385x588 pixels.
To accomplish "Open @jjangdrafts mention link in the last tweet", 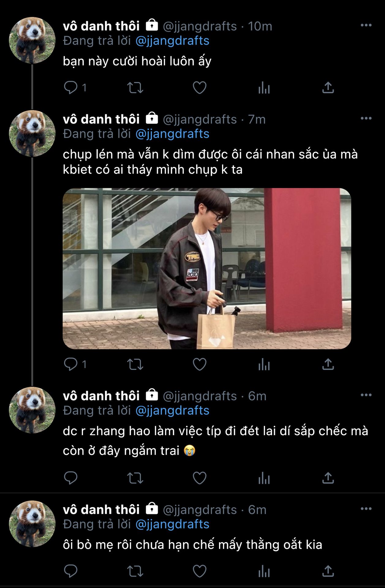I will click(x=172, y=524).
